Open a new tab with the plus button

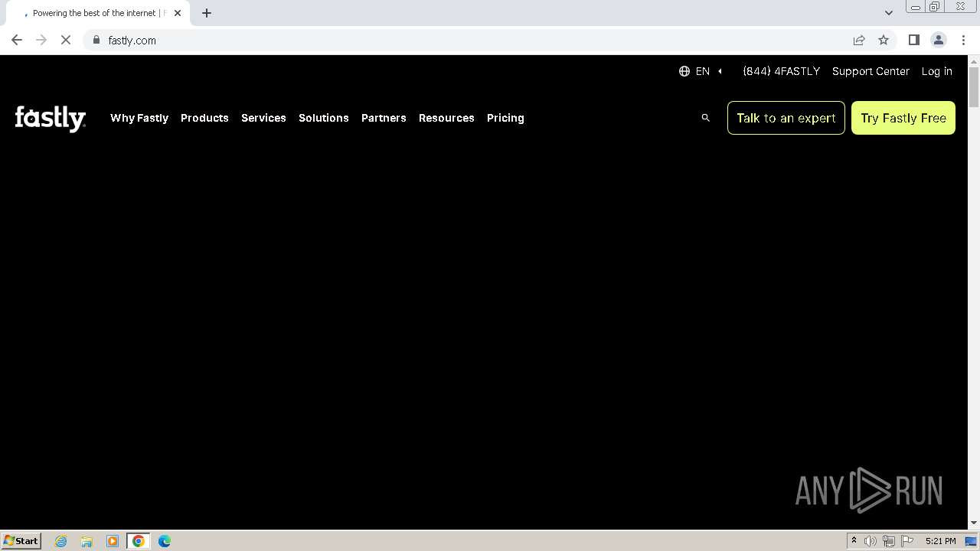(206, 13)
